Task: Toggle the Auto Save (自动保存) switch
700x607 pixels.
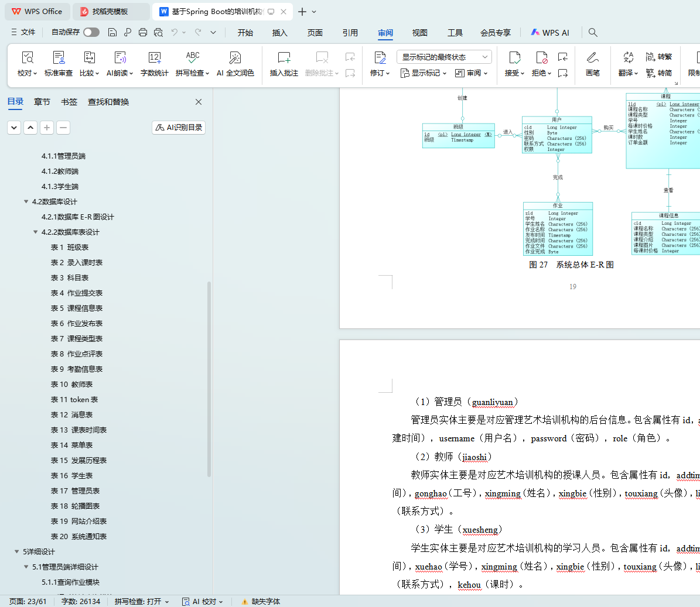Action: (91, 32)
